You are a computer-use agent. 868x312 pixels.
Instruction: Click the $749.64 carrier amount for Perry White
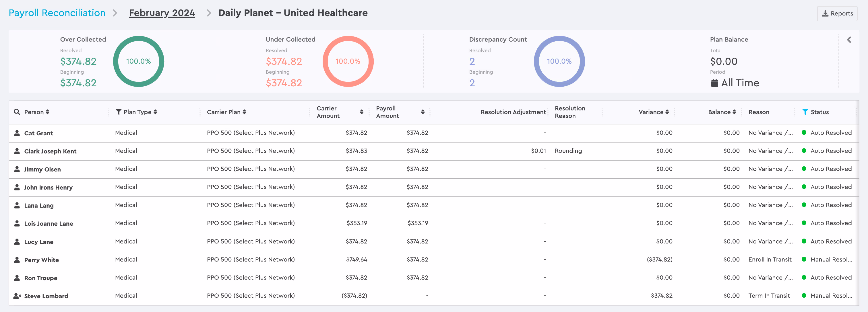click(x=356, y=260)
